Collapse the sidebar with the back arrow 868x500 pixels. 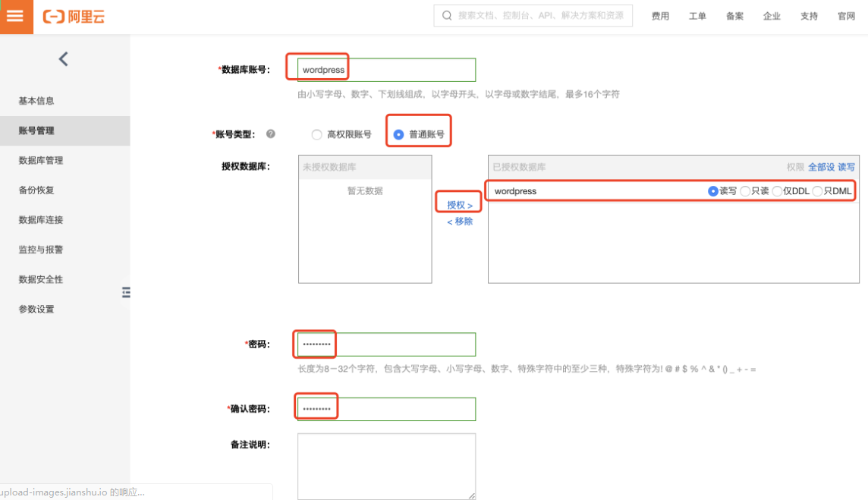click(x=63, y=58)
